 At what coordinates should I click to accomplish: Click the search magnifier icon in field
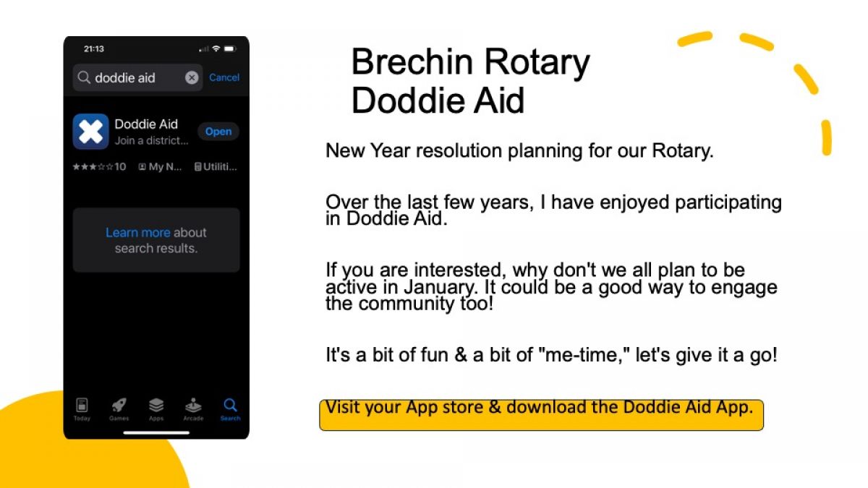click(x=85, y=77)
